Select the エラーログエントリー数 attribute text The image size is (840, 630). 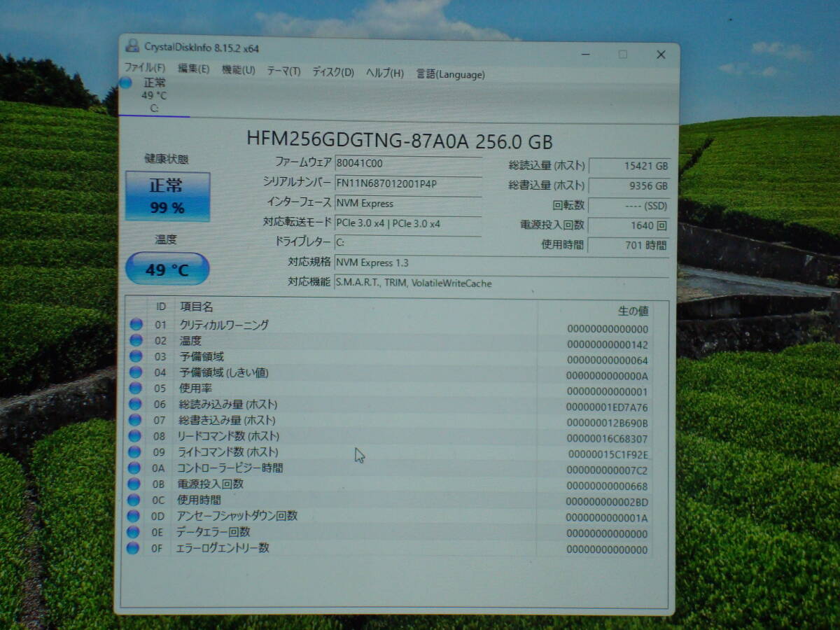click(222, 548)
